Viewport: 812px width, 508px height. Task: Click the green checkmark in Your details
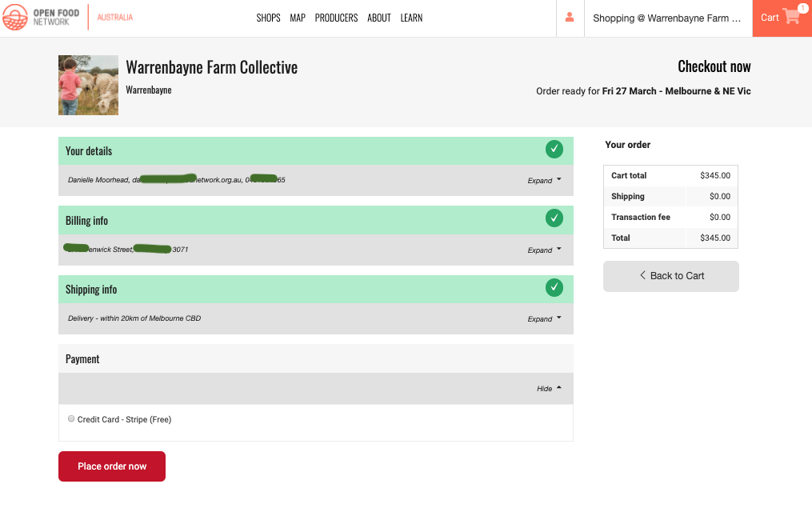coord(554,149)
